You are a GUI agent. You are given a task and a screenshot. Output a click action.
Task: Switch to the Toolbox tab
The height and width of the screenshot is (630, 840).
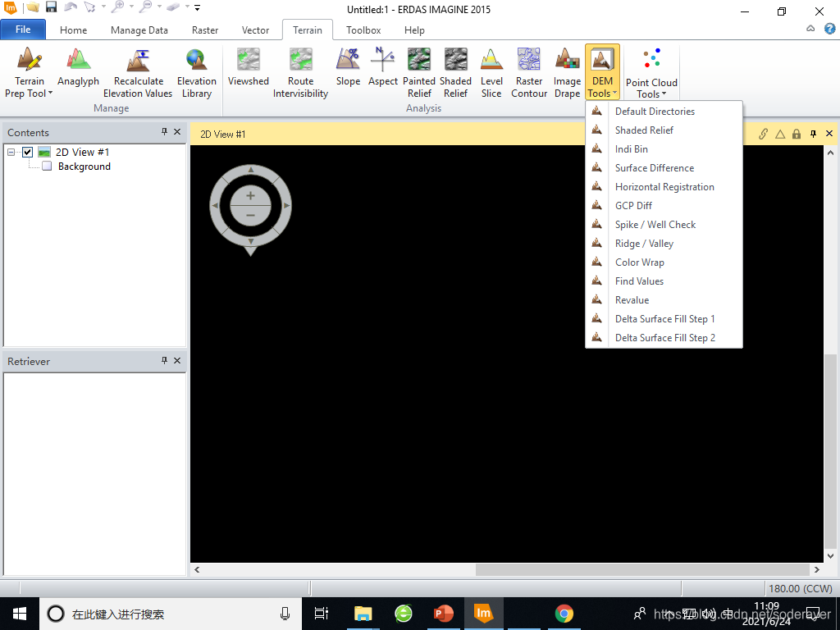tap(363, 30)
